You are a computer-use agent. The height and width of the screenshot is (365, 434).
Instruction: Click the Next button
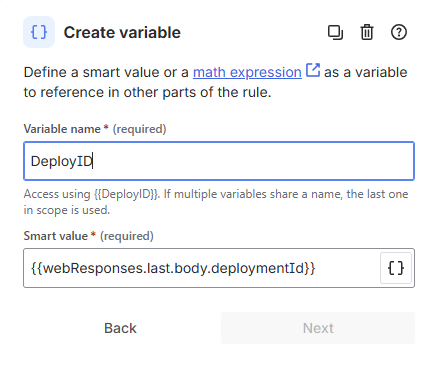(x=318, y=328)
